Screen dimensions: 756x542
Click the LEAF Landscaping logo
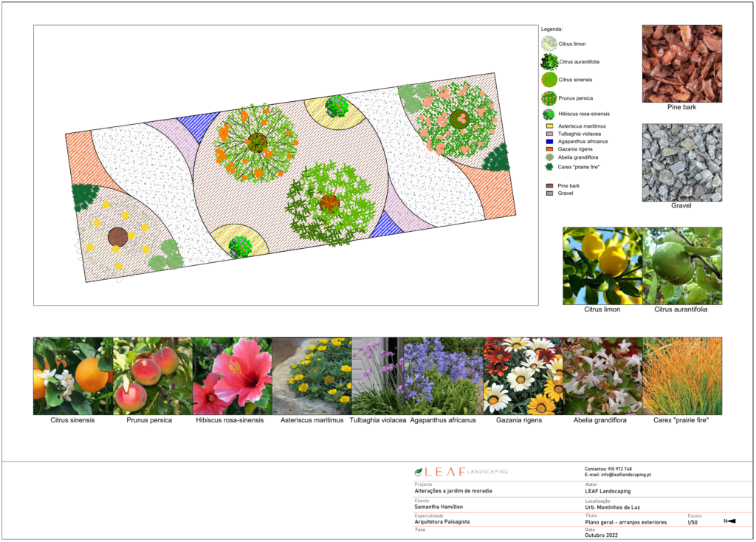pyautogui.click(x=461, y=471)
